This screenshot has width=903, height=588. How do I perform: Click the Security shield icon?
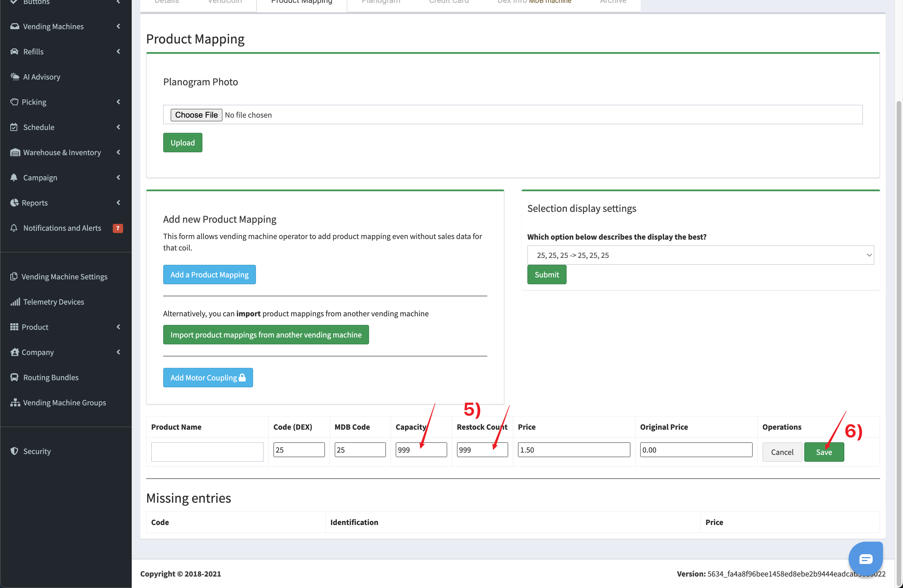(14, 451)
